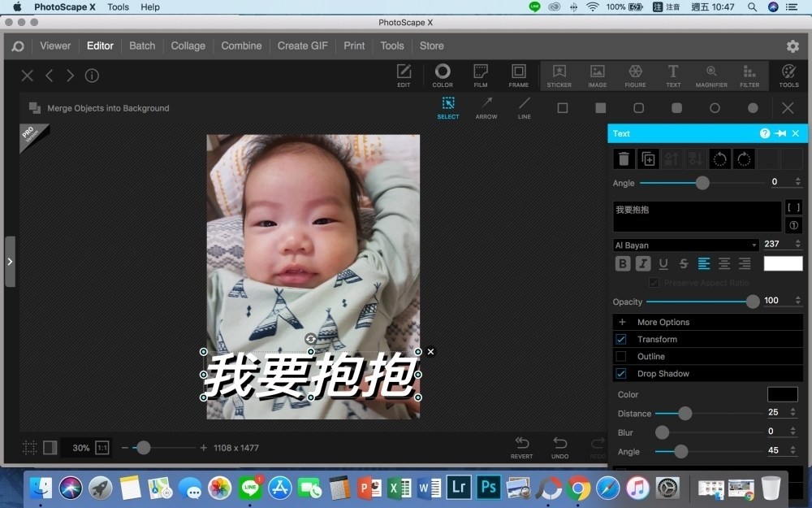
Task: Click the trash icon in Text panel
Action: tap(624, 159)
